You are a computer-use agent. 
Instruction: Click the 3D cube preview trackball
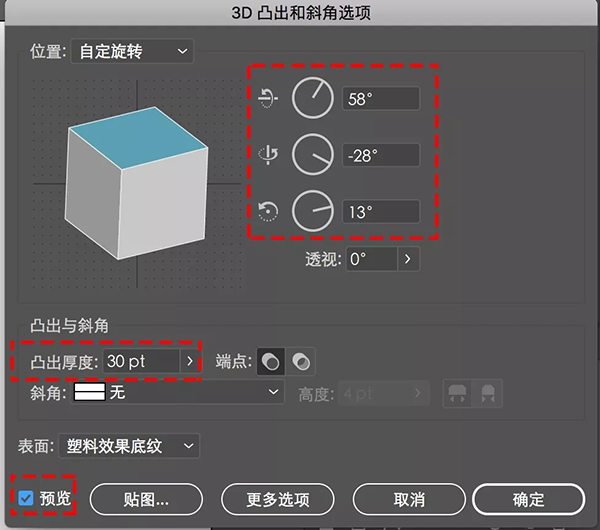[x=137, y=184]
